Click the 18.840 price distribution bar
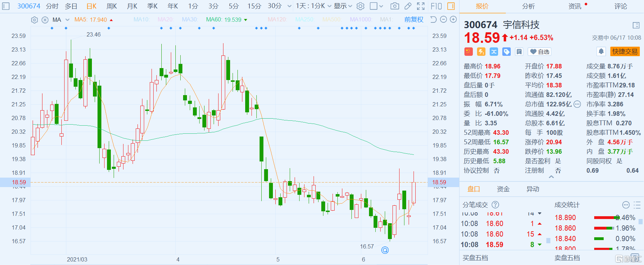The image size is (644, 265). pyautogui.click(x=598, y=239)
